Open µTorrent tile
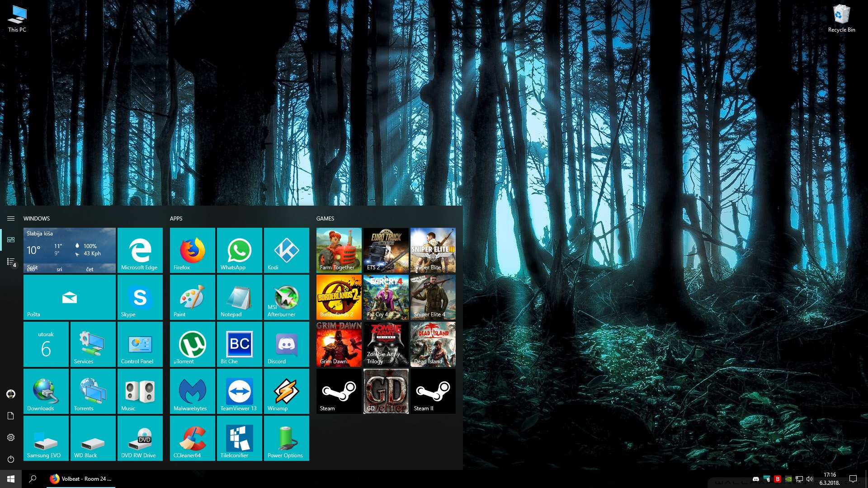Image resolution: width=868 pixels, height=488 pixels. click(192, 344)
